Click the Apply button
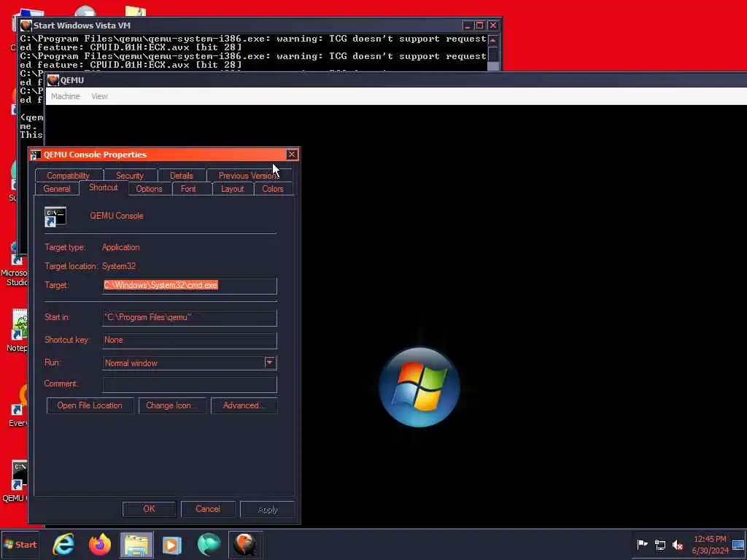 click(267, 509)
